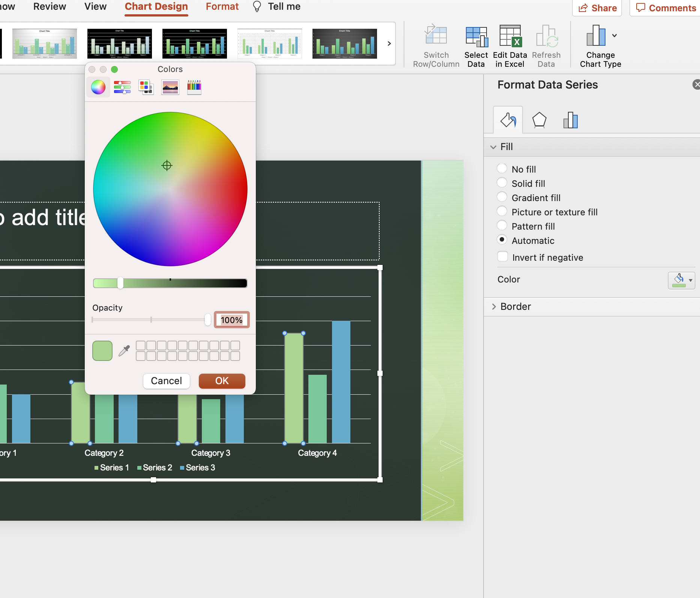Click Series 2 legend entry

[x=154, y=467]
